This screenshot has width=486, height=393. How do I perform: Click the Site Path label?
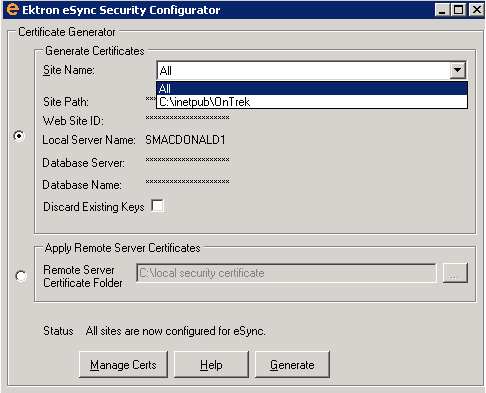[x=66, y=102]
